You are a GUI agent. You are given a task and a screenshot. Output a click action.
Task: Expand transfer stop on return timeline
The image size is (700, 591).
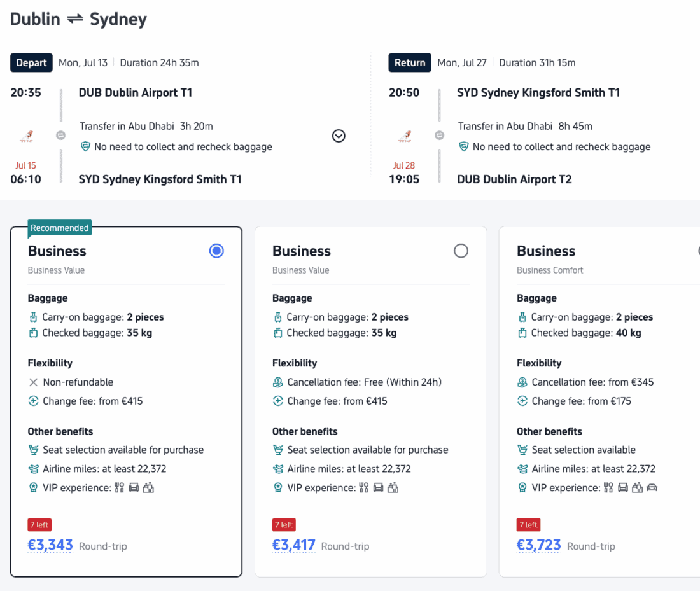tap(439, 136)
